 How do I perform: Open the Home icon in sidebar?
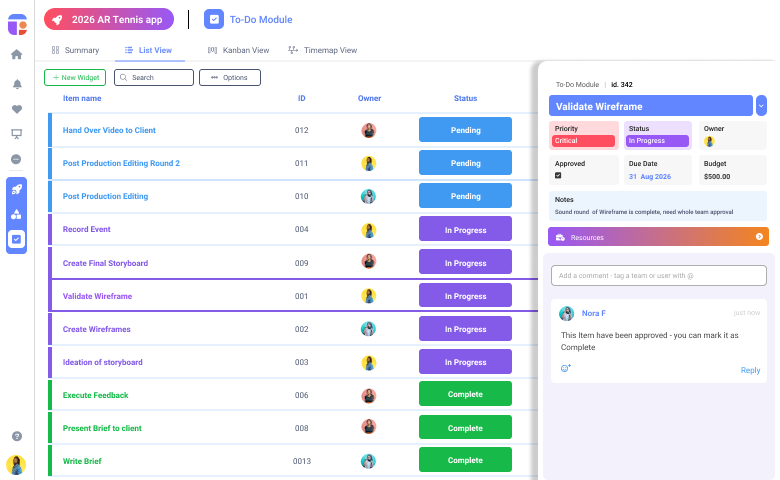[x=16, y=55]
